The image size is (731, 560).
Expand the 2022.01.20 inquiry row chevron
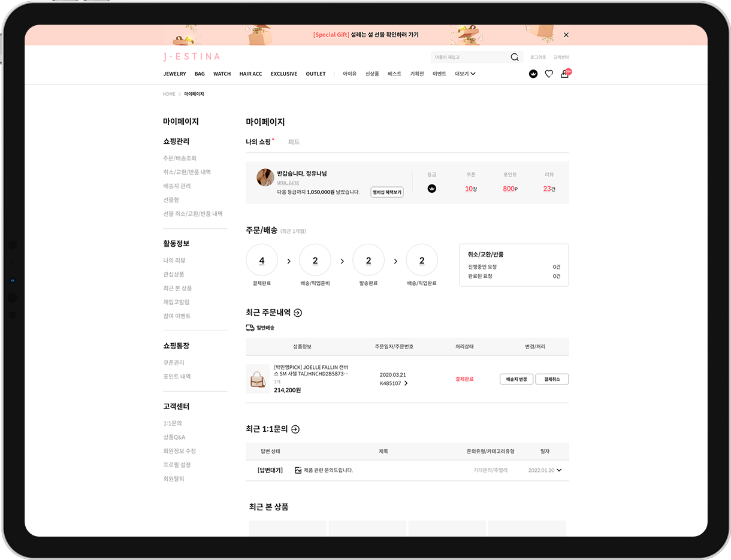tap(559, 470)
